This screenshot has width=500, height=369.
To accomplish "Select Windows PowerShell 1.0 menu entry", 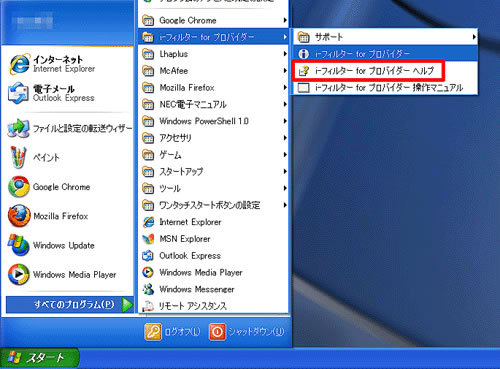I will click(213, 121).
